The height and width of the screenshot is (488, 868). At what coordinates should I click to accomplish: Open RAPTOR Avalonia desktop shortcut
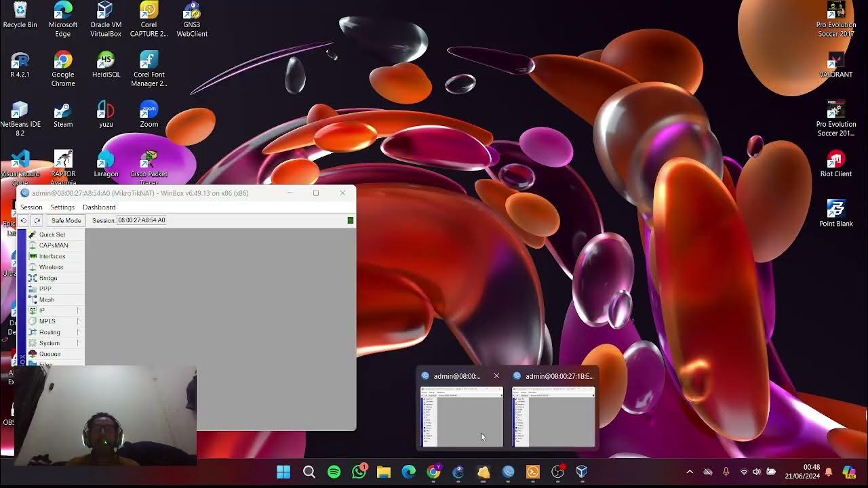pyautogui.click(x=63, y=167)
